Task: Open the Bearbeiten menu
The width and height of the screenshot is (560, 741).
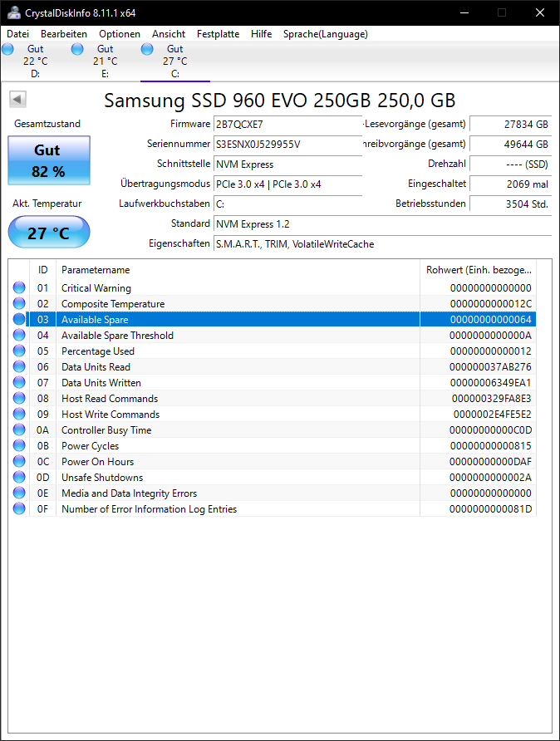Action: 64,34
